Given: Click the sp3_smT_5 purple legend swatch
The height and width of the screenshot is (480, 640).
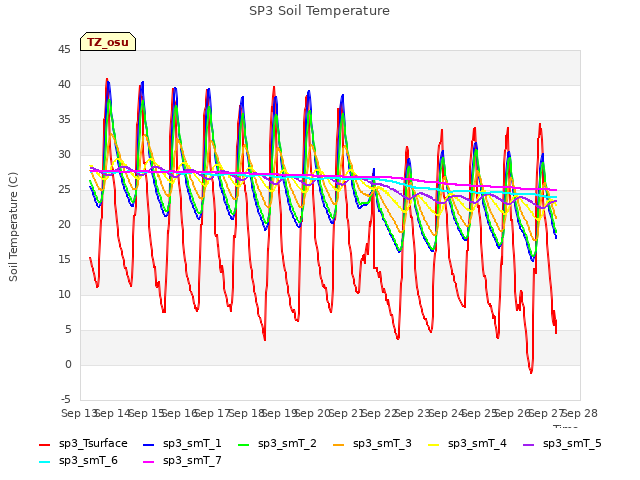Looking at the screenshot, I should point(529,444).
